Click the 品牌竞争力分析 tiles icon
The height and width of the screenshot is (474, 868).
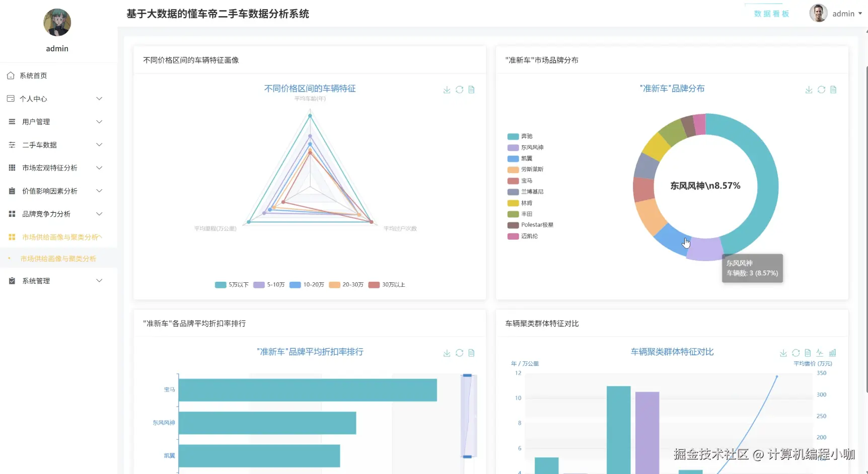pos(12,214)
